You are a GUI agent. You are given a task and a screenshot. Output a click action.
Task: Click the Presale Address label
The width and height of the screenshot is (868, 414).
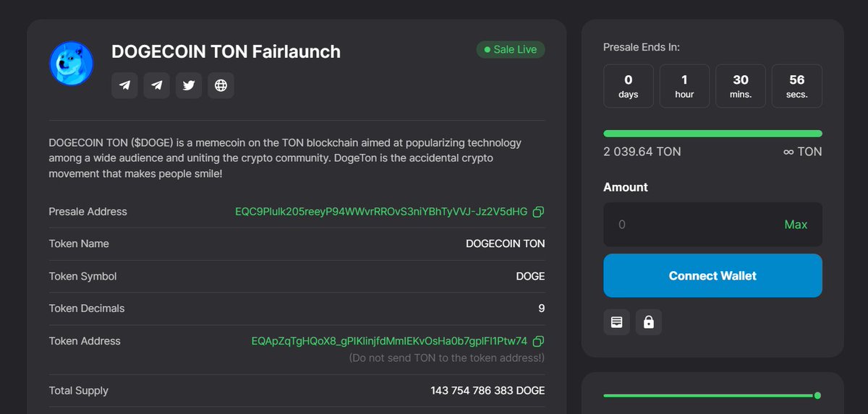88,212
